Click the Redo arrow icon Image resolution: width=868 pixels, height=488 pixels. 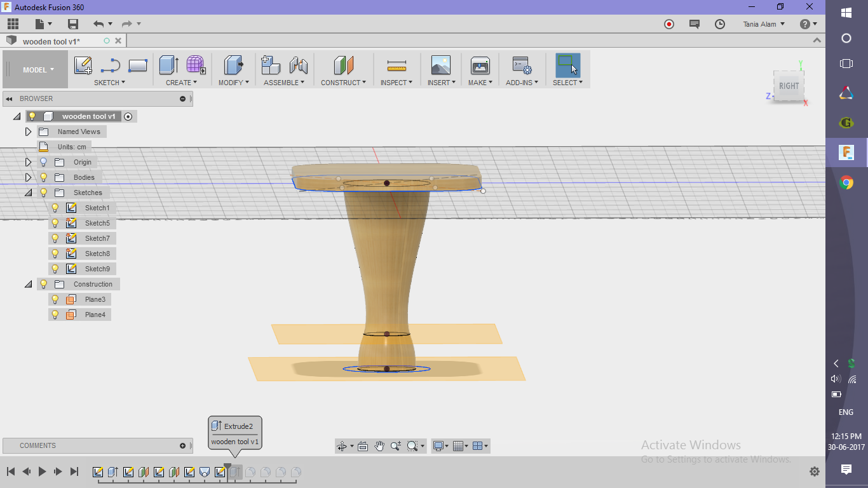126,24
